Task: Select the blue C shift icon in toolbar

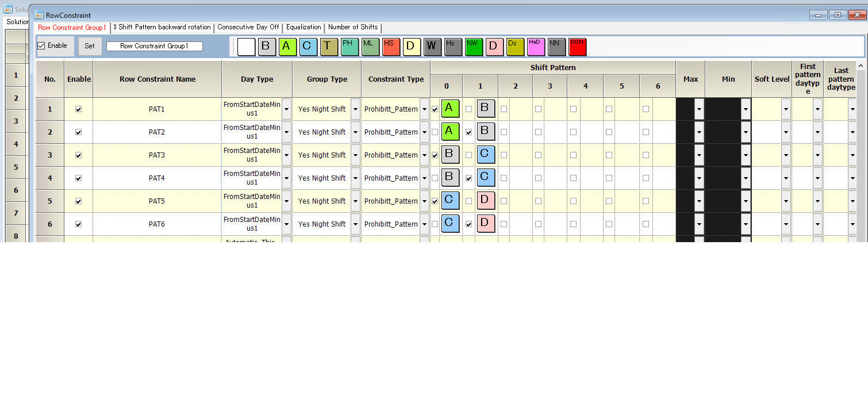Action: 308,47
